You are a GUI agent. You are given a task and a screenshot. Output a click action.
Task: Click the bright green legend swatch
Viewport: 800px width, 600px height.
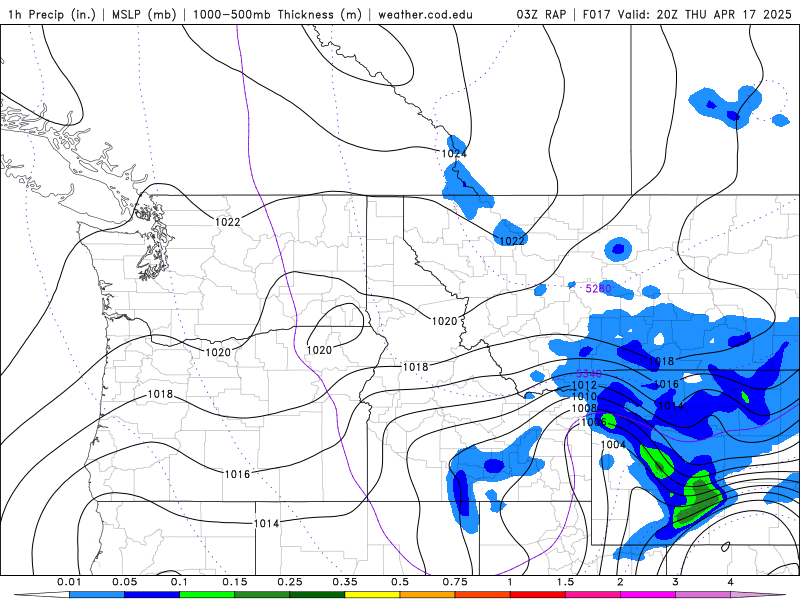pos(207,595)
